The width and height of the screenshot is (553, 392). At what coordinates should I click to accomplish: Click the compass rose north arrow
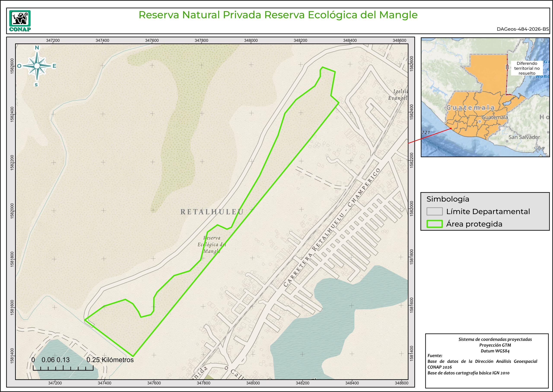point(37,65)
